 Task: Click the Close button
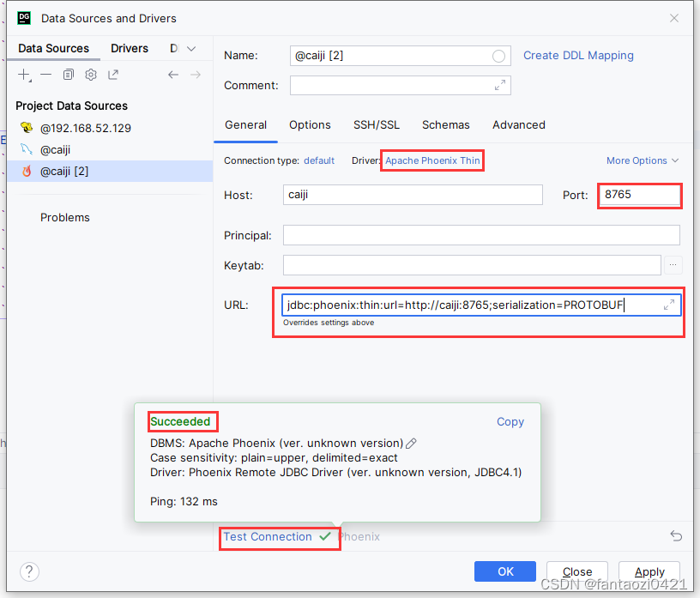tap(577, 571)
